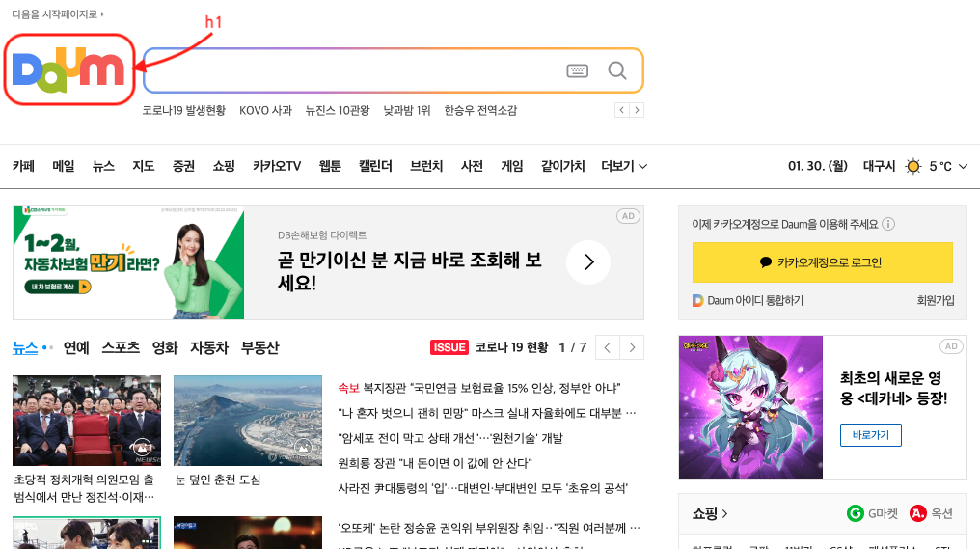This screenshot has height=549, width=980.
Task: Click AD badge on 데카네 game ad
Action: coord(951,346)
